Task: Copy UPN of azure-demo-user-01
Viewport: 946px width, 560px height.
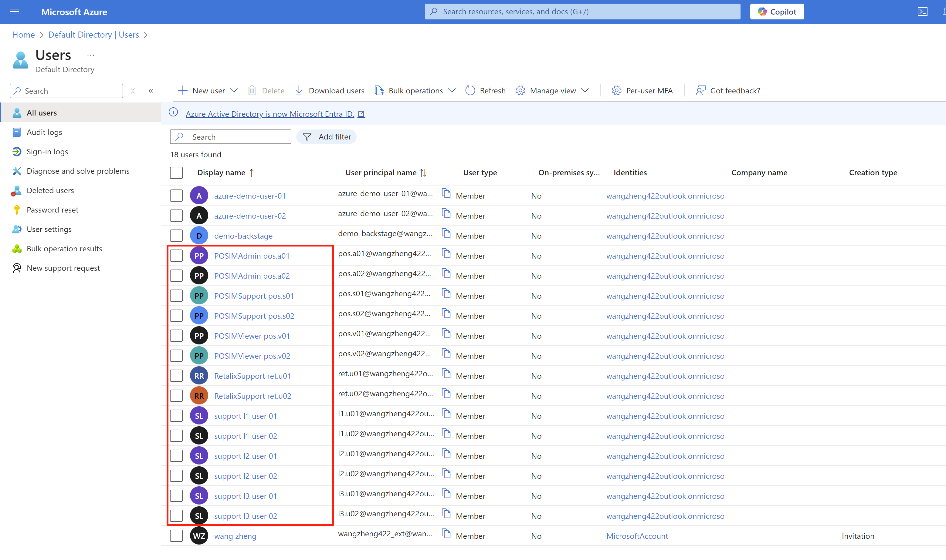Action: coord(446,193)
